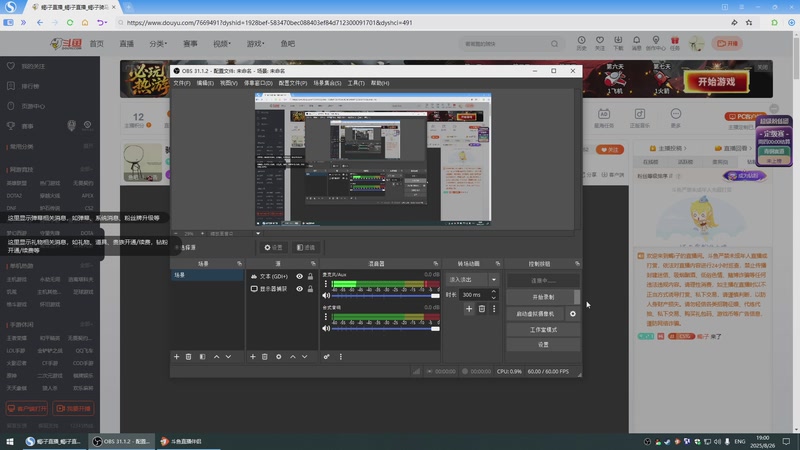Open virtual camera settings gear

click(572, 314)
